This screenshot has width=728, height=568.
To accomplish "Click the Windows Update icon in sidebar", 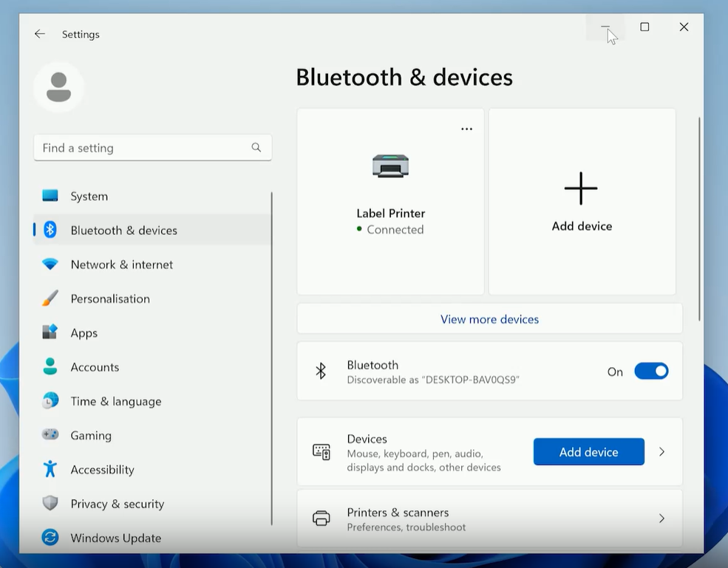I will click(x=50, y=538).
